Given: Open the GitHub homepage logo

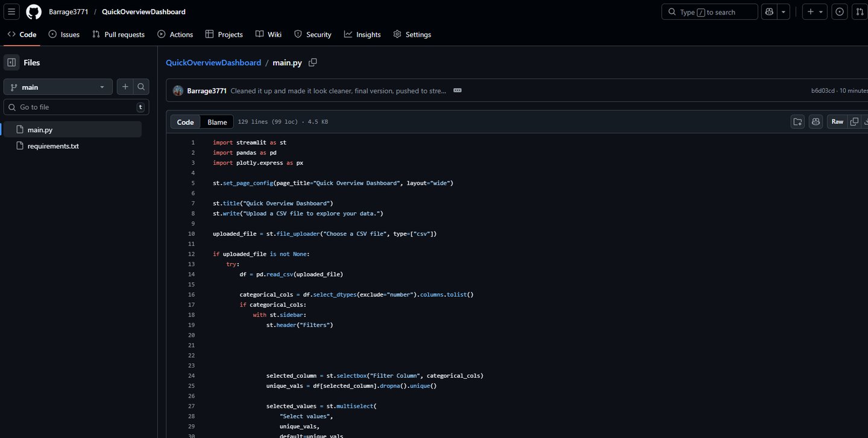Looking at the screenshot, I should (x=34, y=11).
